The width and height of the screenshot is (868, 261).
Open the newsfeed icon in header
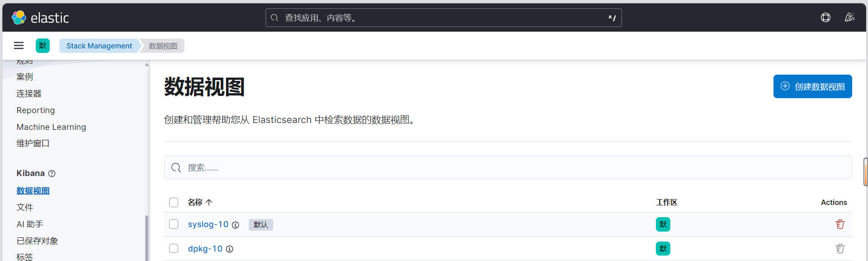(x=849, y=18)
